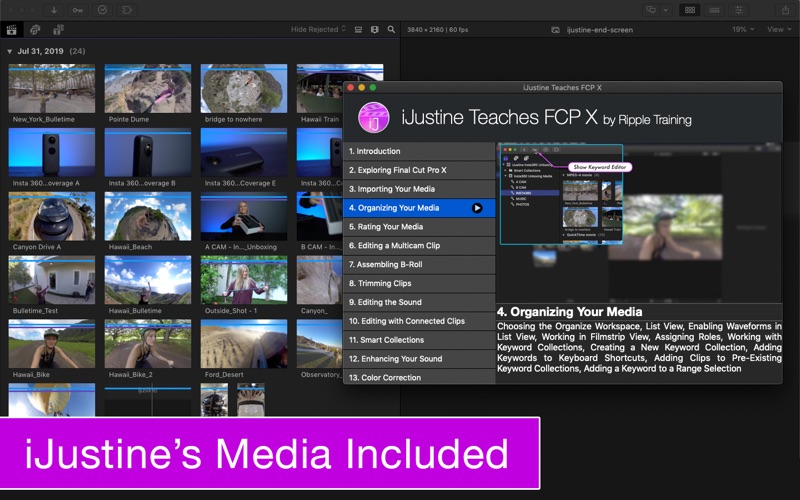Open lesson 13. Color Correction
Viewport: 800px width, 500px height.
419,377
